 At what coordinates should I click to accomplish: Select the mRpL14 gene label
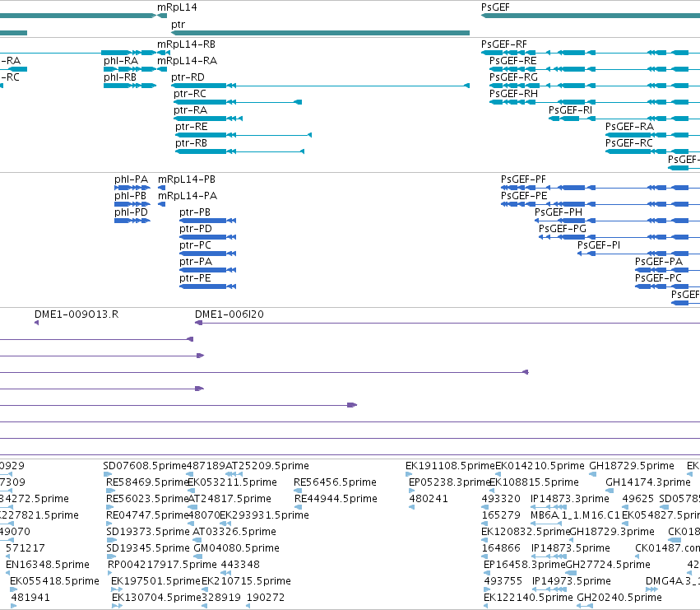pos(177,7)
